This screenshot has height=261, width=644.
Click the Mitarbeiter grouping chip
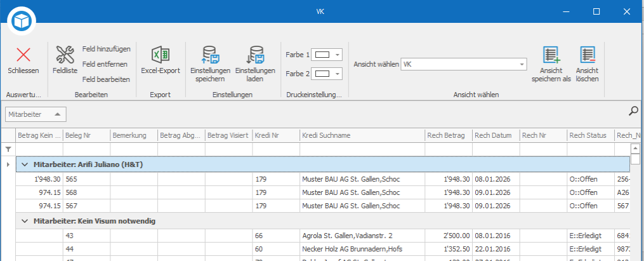pyautogui.click(x=36, y=114)
